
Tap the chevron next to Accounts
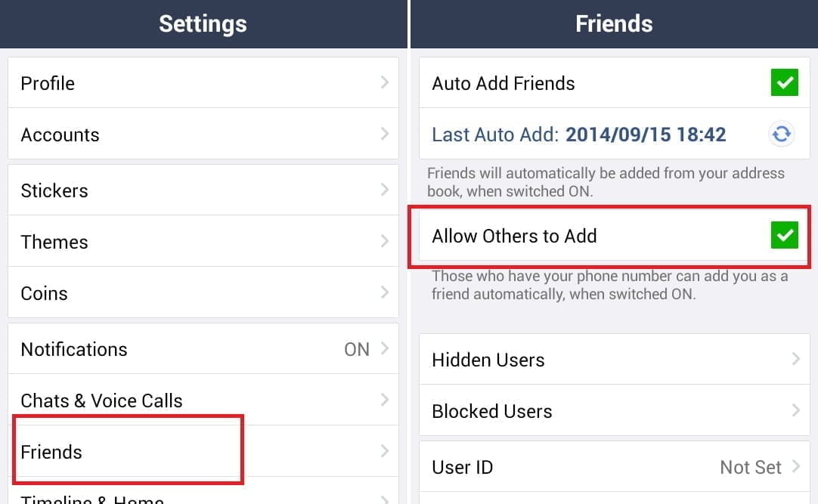pyautogui.click(x=385, y=134)
